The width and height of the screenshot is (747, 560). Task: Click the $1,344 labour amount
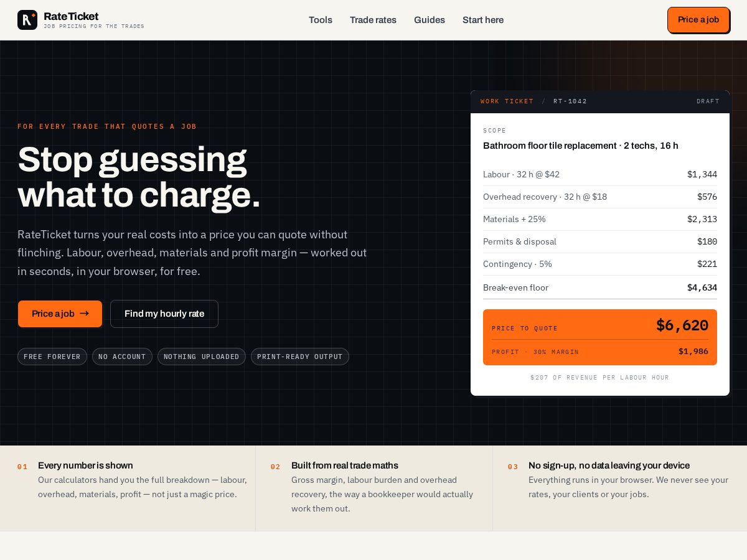[x=702, y=174]
